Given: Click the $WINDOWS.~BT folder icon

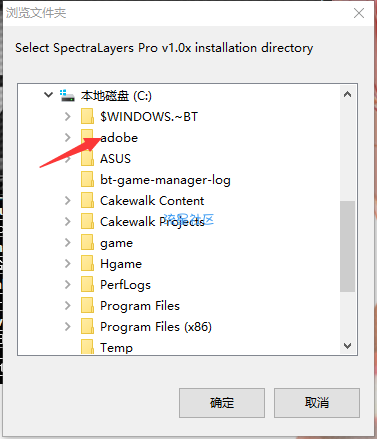Looking at the screenshot, I should click(87, 117).
